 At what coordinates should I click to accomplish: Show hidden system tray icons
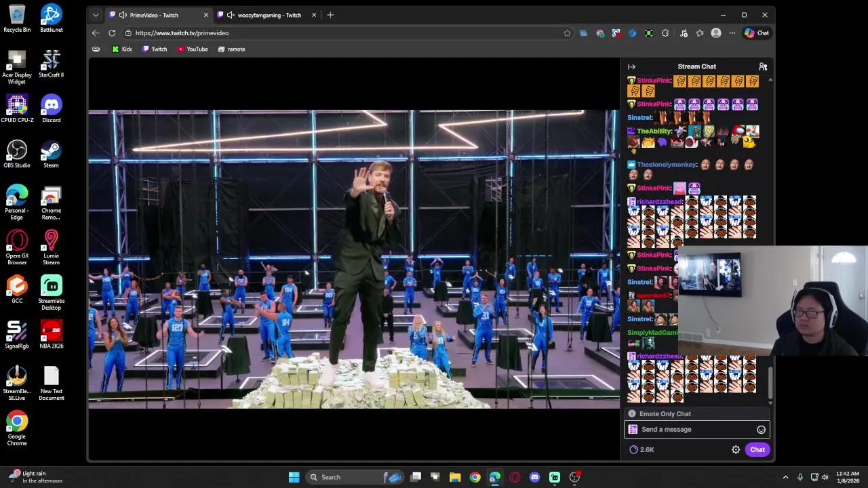785,477
